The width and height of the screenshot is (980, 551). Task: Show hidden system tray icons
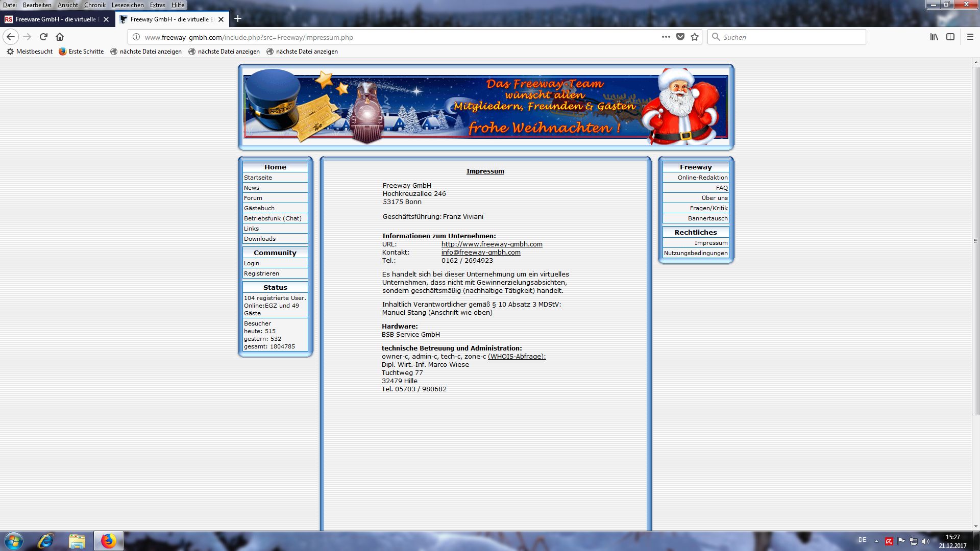(876, 541)
